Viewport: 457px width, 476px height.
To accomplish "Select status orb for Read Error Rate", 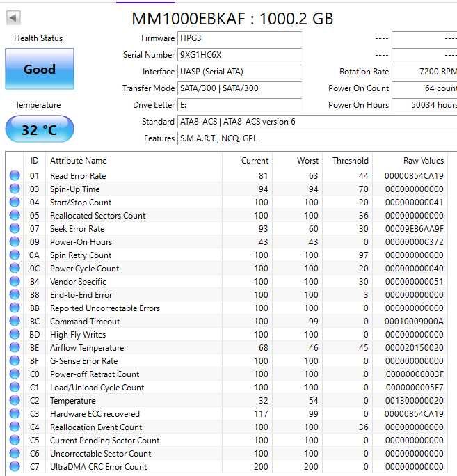I will tap(15, 175).
